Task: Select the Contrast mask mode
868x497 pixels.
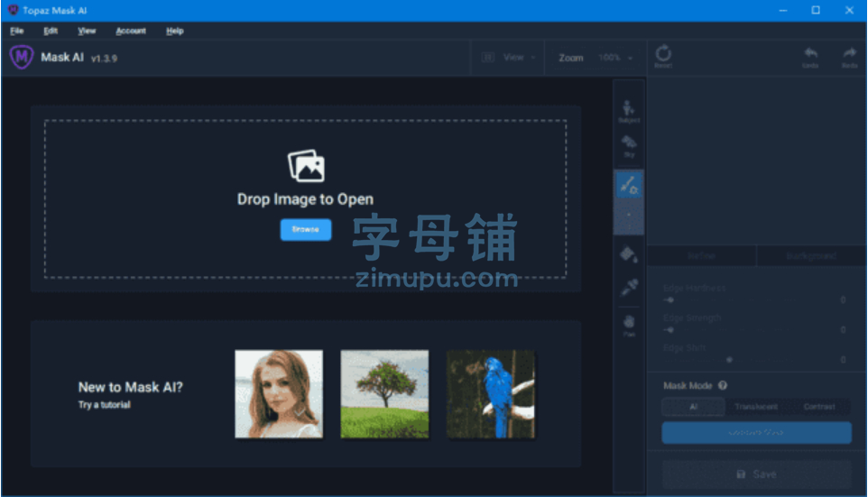Action: coord(818,407)
